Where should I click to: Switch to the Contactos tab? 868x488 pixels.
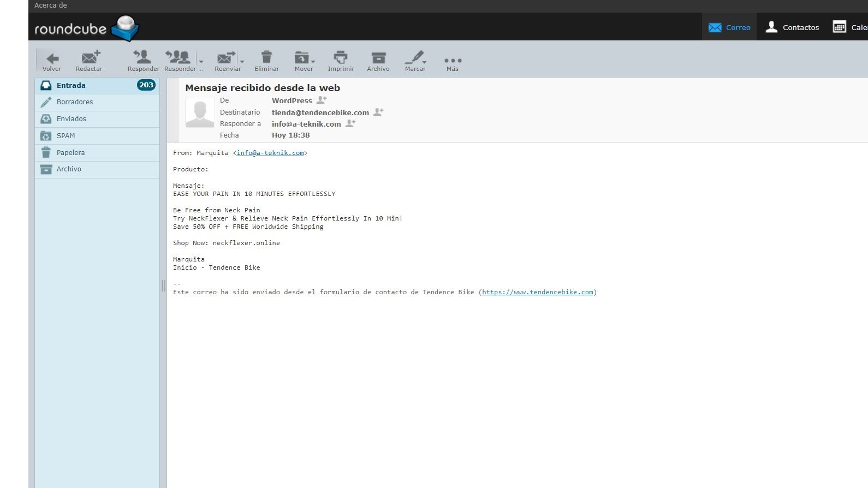point(792,27)
